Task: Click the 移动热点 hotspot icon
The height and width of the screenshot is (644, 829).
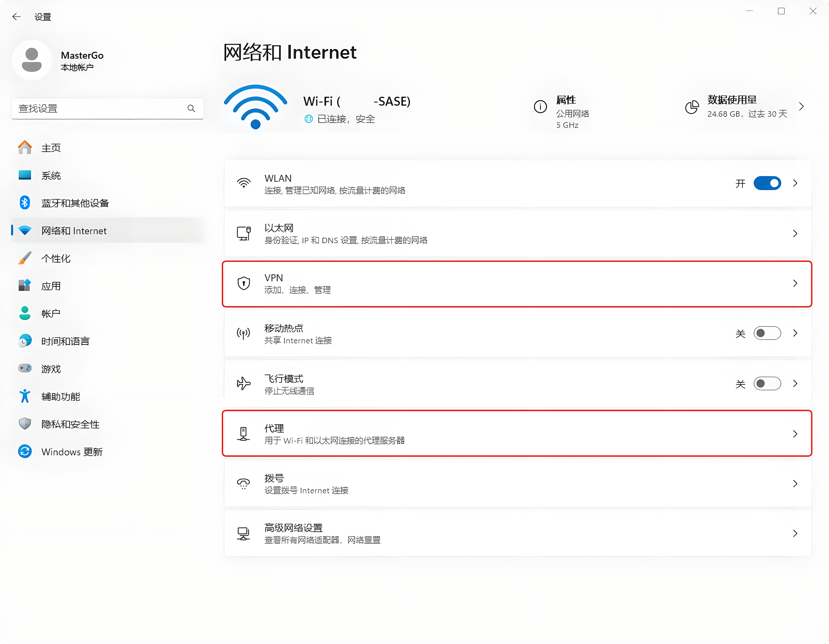Action: [x=244, y=333]
